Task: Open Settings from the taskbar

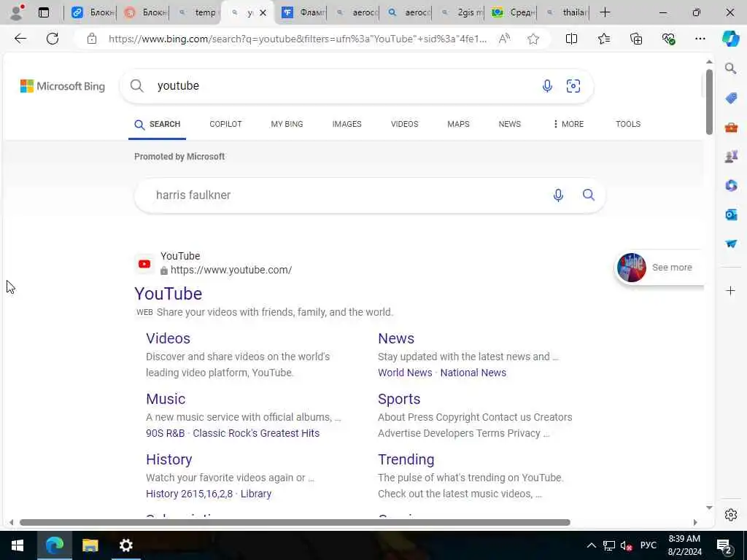Action: click(125, 545)
